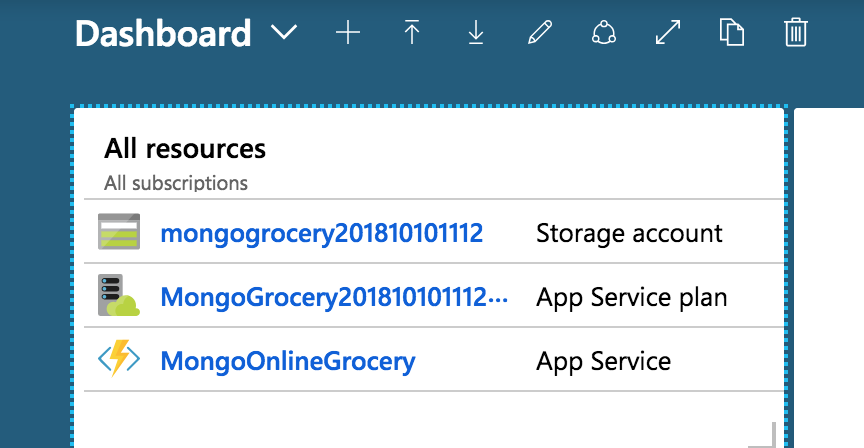Expand the Dashboard chevron dropdown
The image size is (864, 448).
[284, 33]
